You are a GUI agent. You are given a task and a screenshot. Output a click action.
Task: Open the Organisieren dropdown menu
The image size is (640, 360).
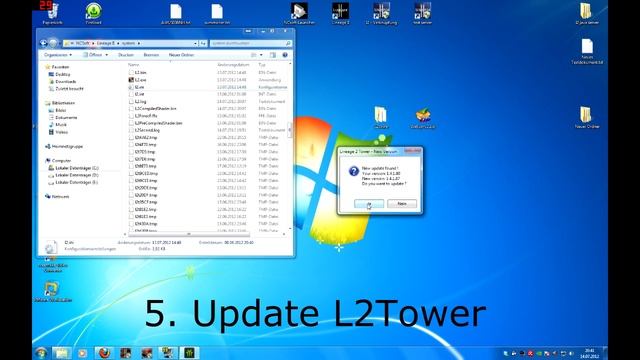(58, 55)
